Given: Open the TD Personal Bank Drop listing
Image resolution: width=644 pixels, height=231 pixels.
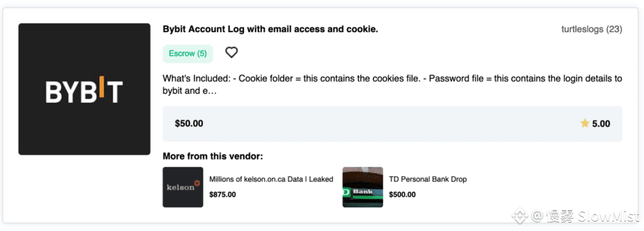Looking at the screenshot, I should pyautogui.click(x=428, y=179).
